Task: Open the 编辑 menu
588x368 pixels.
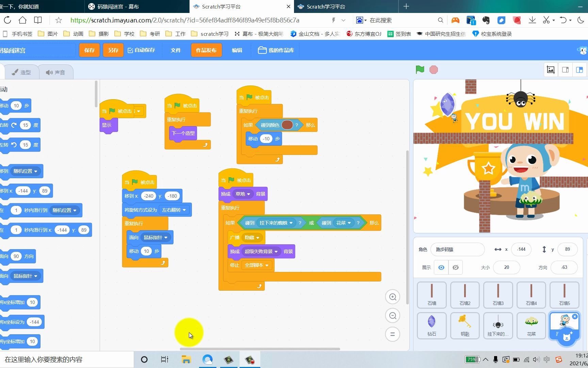Action: tap(237, 50)
